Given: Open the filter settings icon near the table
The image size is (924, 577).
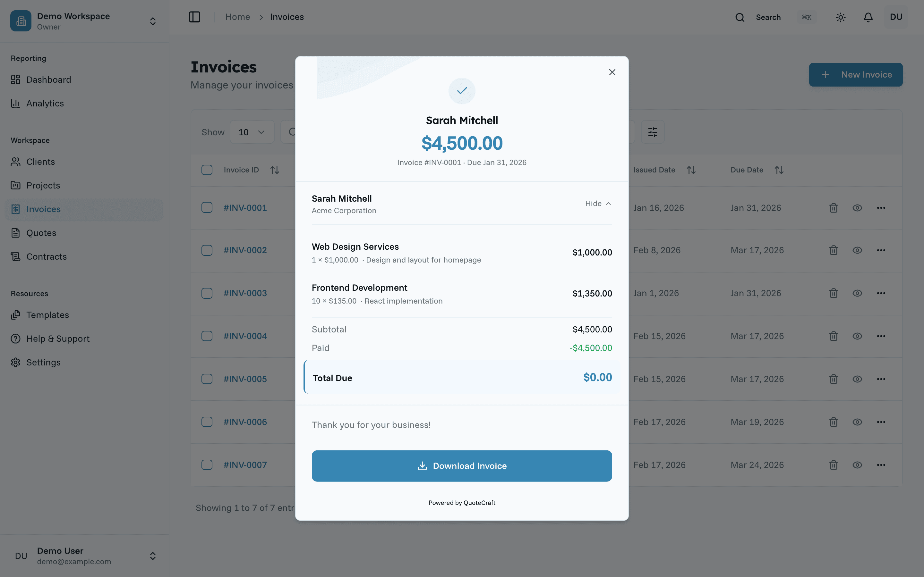Looking at the screenshot, I should click(x=653, y=132).
